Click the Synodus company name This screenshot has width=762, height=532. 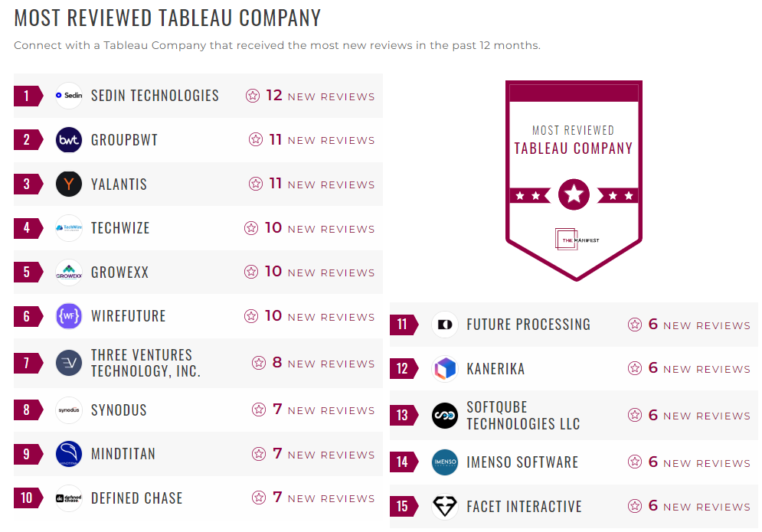[x=119, y=410]
